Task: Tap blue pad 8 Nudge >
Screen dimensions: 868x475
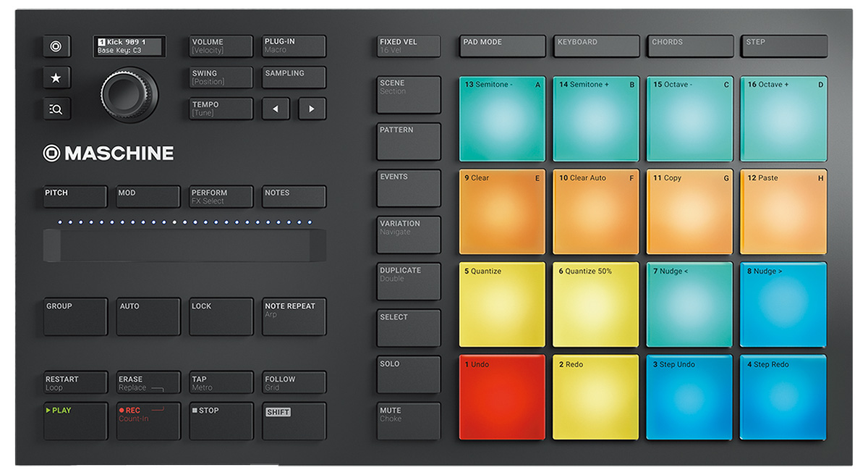Action: pos(784,305)
